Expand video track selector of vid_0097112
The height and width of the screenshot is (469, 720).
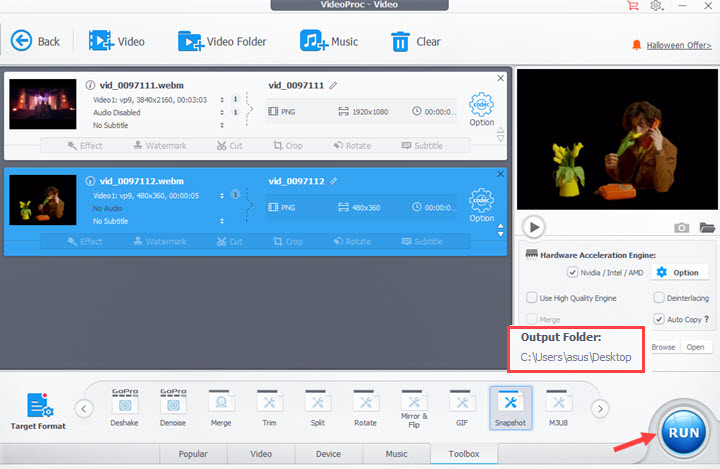[x=222, y=196]
